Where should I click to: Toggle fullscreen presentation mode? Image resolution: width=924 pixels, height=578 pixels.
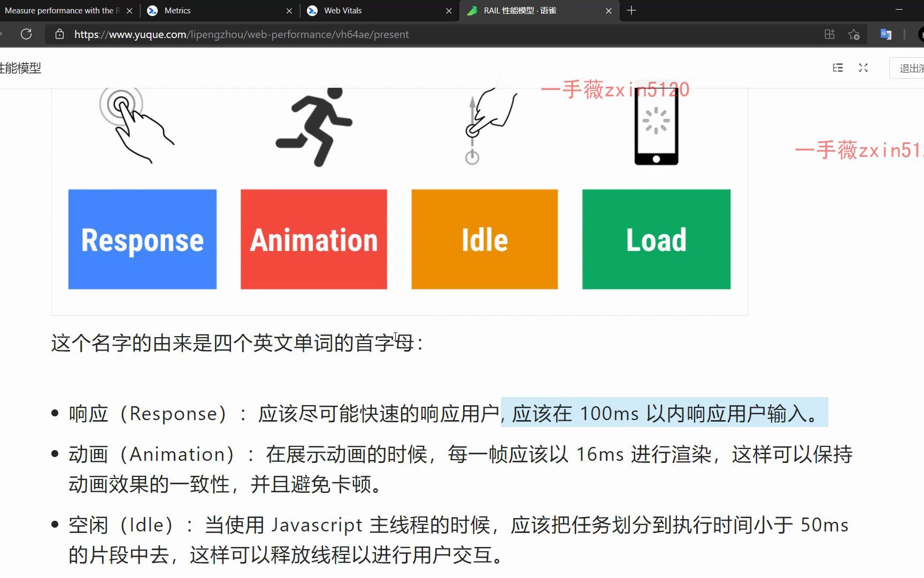point(863,68)
